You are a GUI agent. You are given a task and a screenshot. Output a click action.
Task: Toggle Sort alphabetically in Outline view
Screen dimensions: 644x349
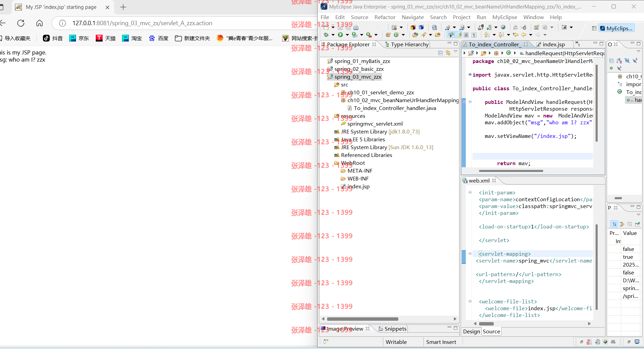pos(619,61)
